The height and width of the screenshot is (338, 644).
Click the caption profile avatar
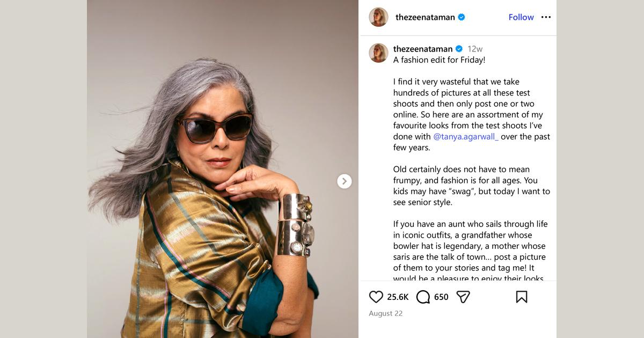378,53
